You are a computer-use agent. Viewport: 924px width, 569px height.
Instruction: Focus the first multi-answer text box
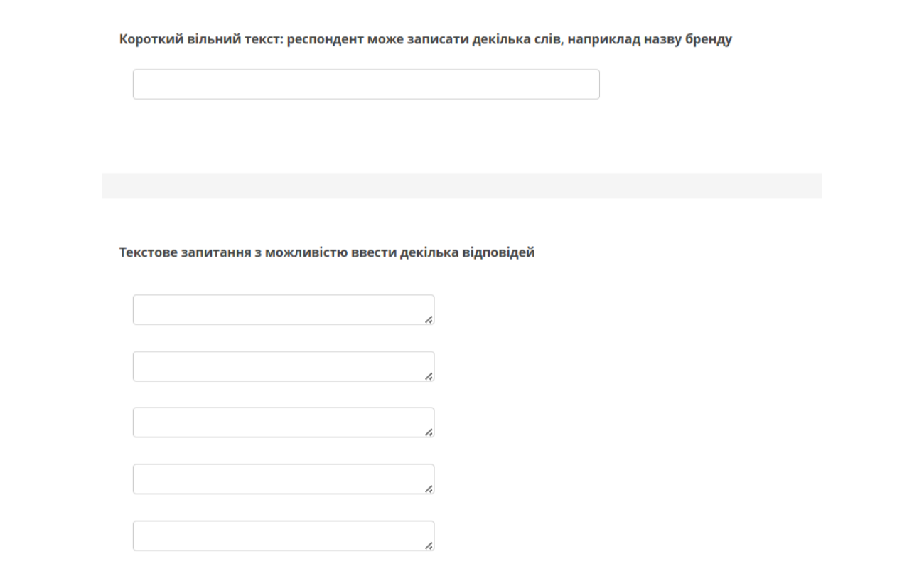(x=283, y=310)
